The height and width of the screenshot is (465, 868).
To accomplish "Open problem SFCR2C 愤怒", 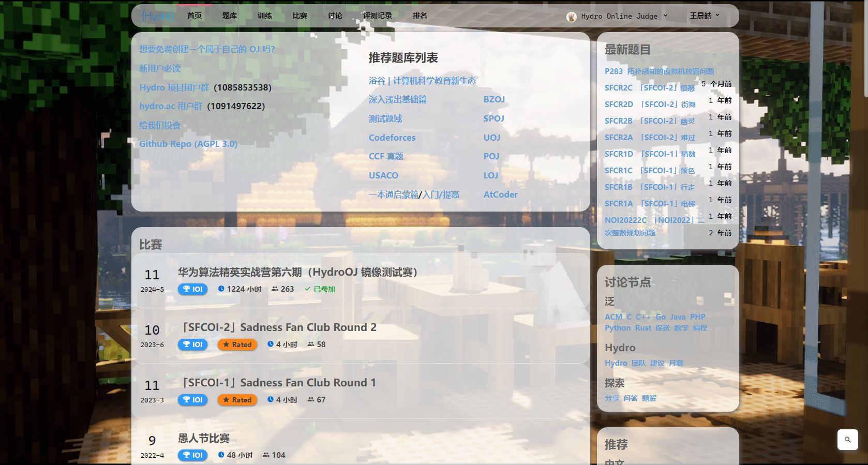I will click(x=650, y=88).
